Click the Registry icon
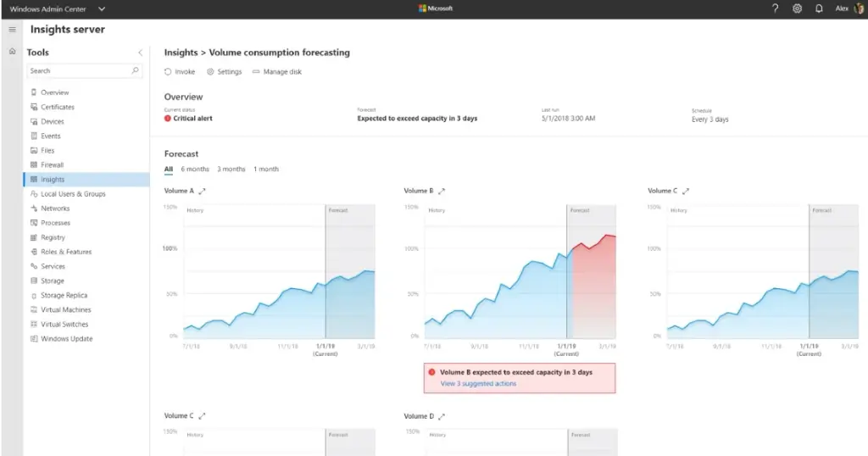This screenshot has width=868, height=456. click(x=34, y=236)
